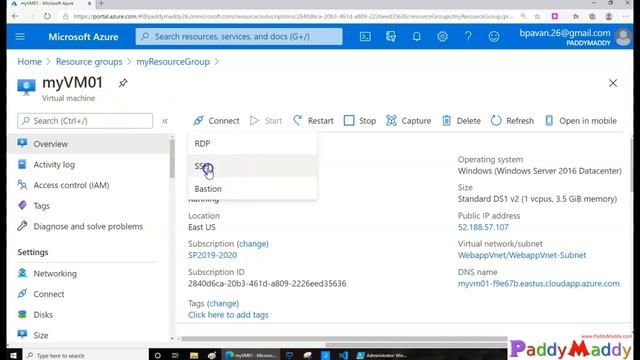
Task: Collapse the left resource menu
Action: [x=165, y=121]
